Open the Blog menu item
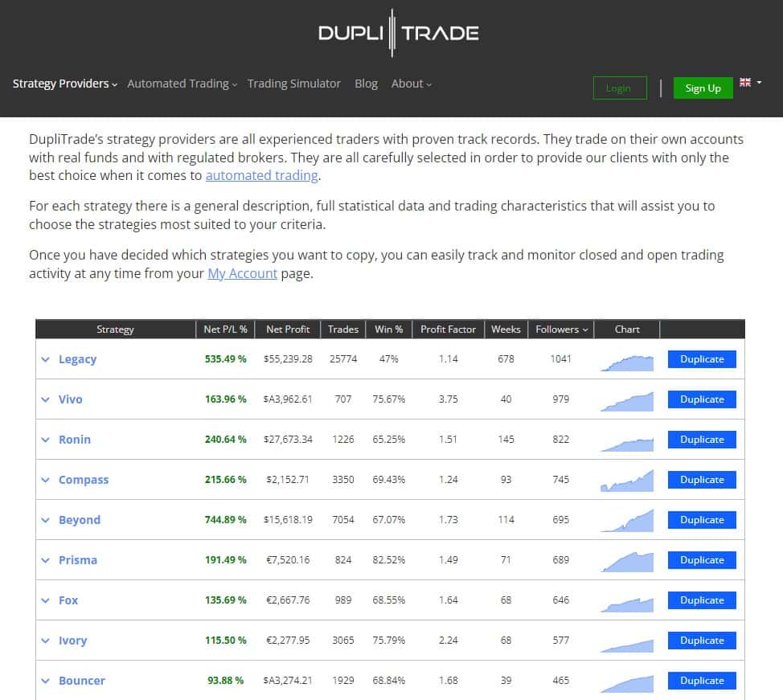 366,84
